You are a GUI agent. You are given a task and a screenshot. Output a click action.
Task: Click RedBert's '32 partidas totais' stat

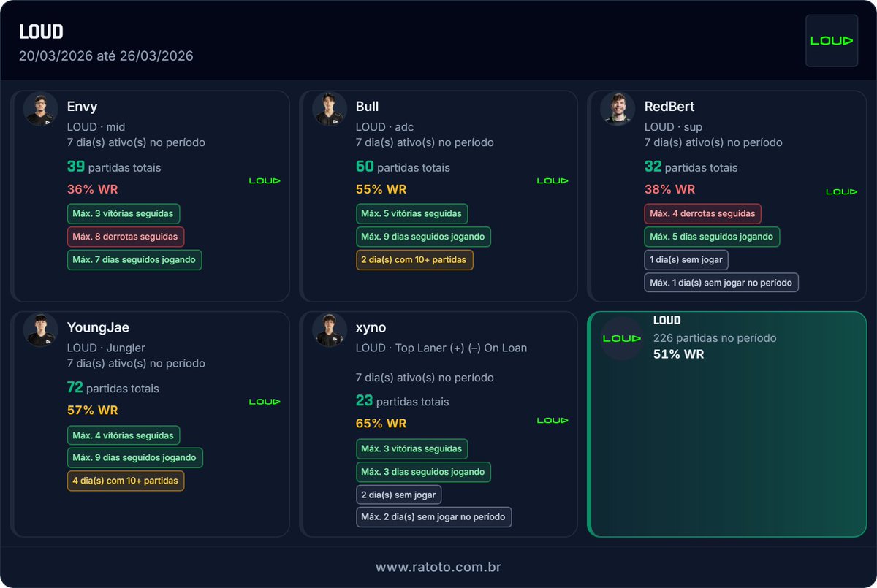pyautogui.click(x=691, y=167)
